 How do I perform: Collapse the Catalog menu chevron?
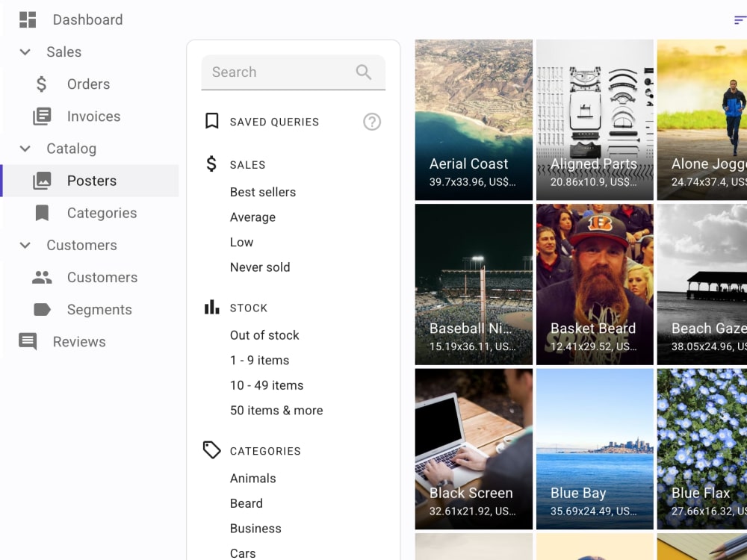[25, 149]
